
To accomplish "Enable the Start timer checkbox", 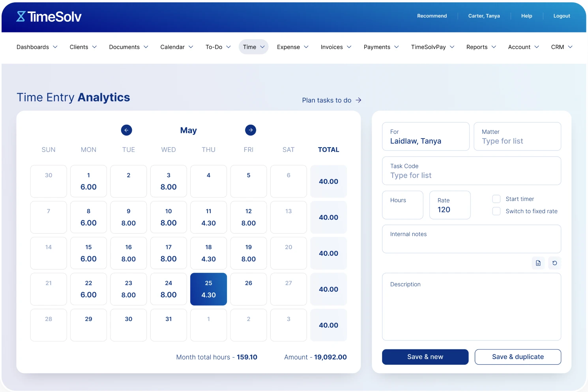I will click(x=496, y=199).
